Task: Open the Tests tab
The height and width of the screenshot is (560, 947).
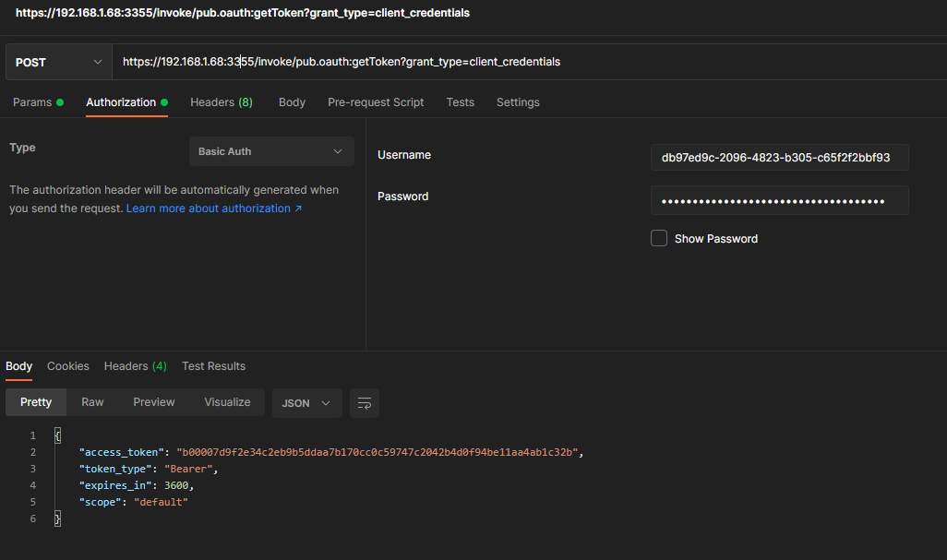Action: (x=460, y=102)
